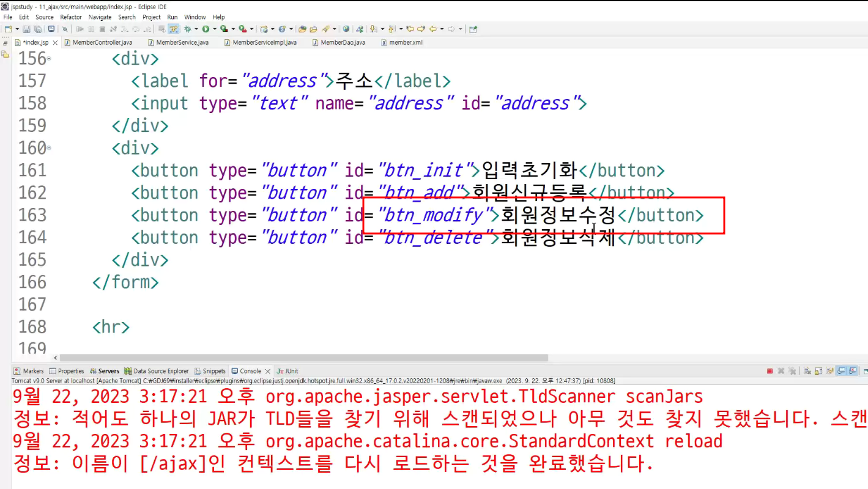Run the application with green Run icon
Image resolution: width=868 pixels, height=489 pixels.
(206, 29)
